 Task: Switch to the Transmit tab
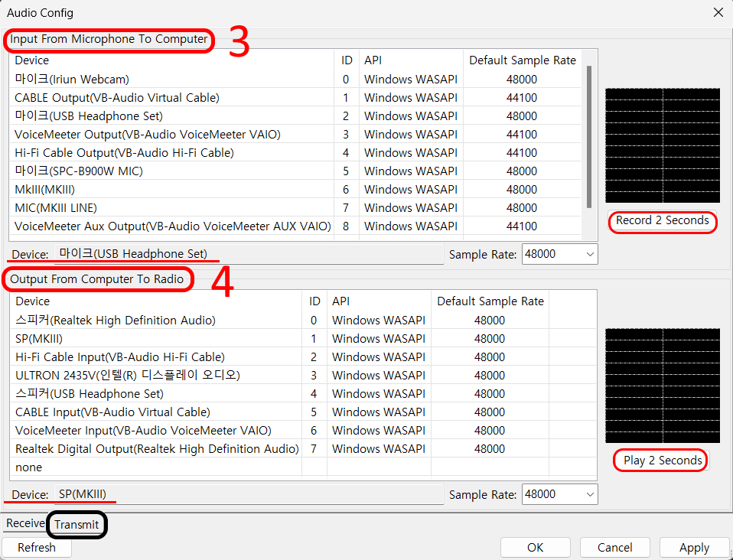click(x=77, y=524)
